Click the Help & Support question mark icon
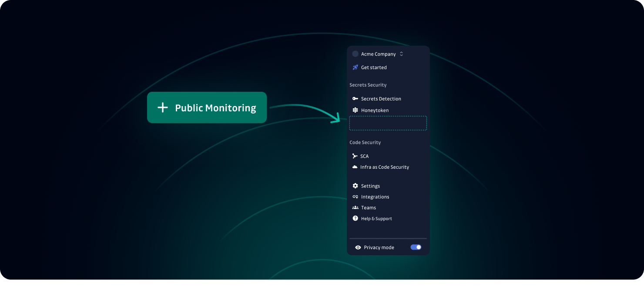This screenshot has width=644, height=297. point(355,218)
